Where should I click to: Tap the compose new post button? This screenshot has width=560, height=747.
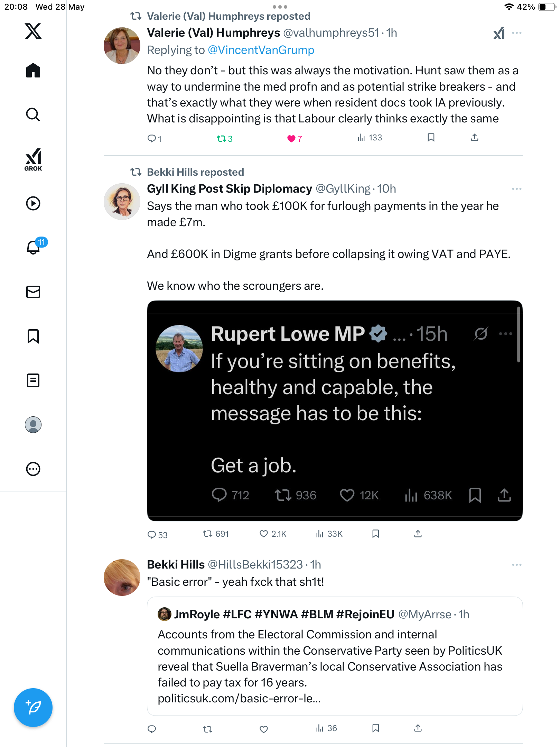click(x=33, y=708)
